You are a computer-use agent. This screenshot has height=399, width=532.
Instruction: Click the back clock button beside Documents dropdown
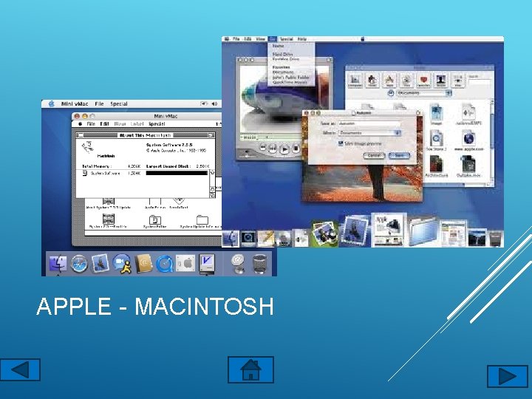(x=391, y=92)
